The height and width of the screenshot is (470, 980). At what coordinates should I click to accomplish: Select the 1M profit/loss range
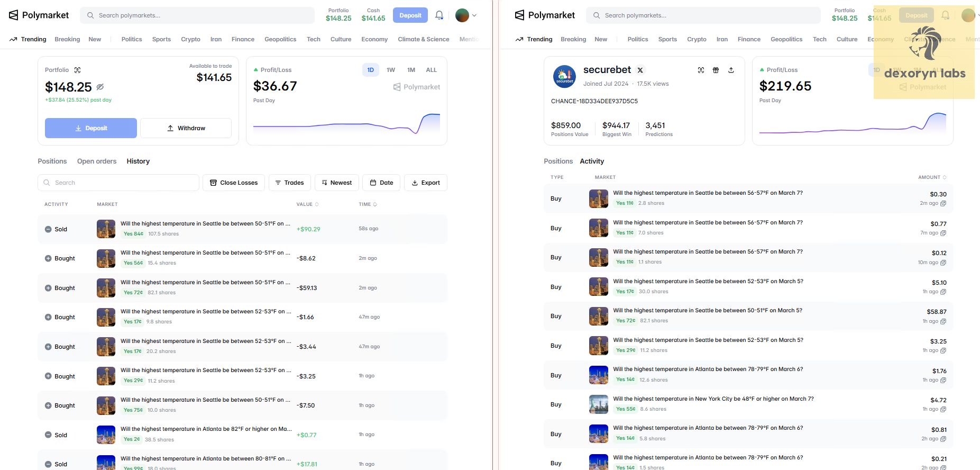(411, 70)
